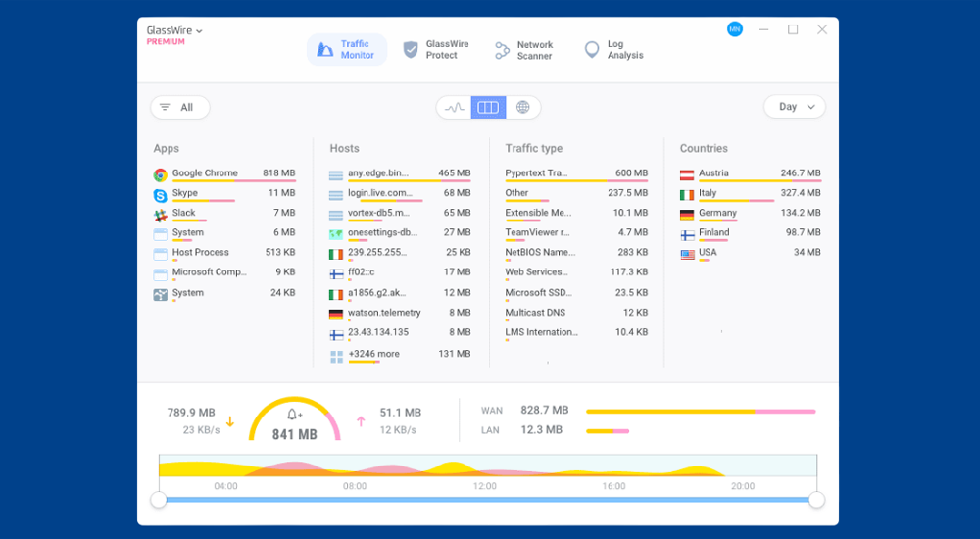
Task: Click the onesettings-db... host icon
Action: (336, 234)
